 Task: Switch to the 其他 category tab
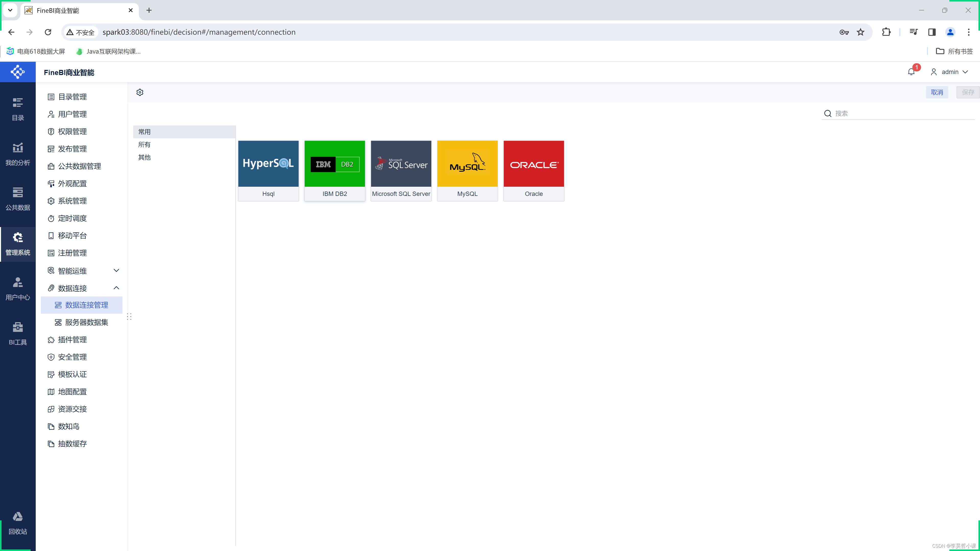(x=144, y=157)
